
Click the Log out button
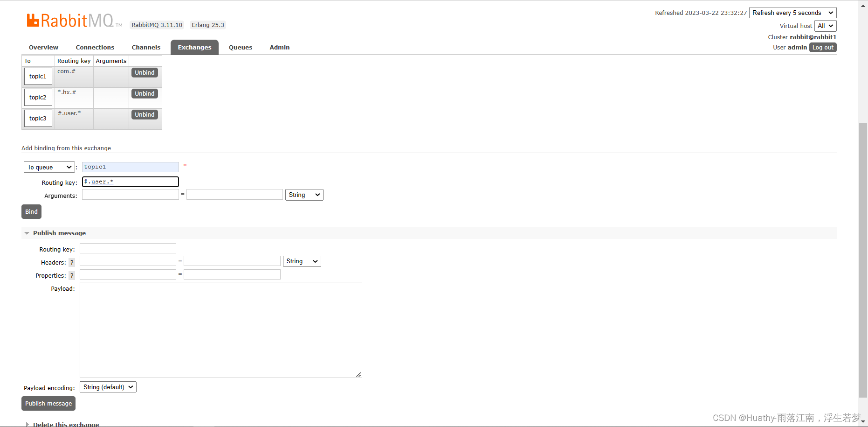[823, 47]
